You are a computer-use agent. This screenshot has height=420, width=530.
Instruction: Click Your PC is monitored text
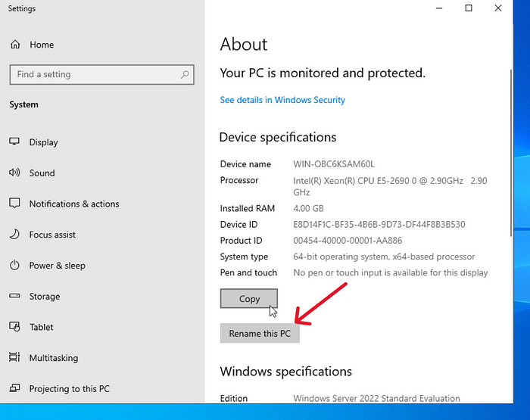click(x=323, y=73)
